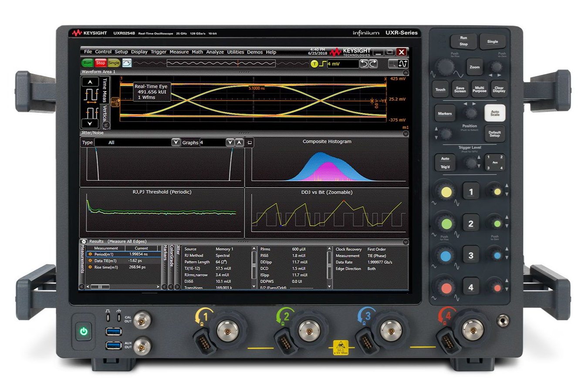Toggle the Stop acquisition control
Image resolution: width=588 pixels, height=392 pixels.
point(101,63)
